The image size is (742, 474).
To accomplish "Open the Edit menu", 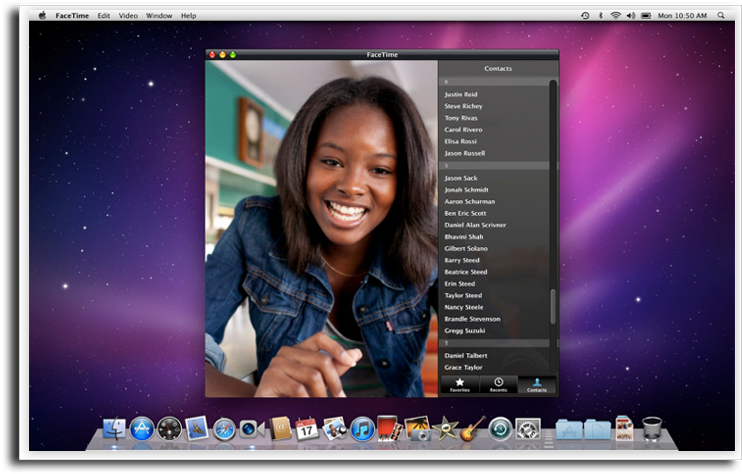I will (x=104, y=16).
